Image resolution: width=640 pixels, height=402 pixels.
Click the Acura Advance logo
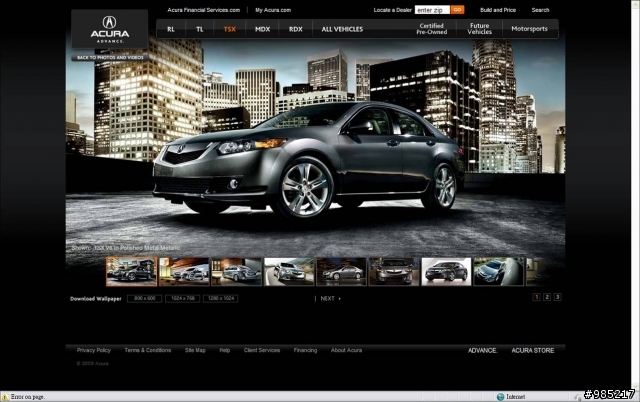[x=109, y=29]
